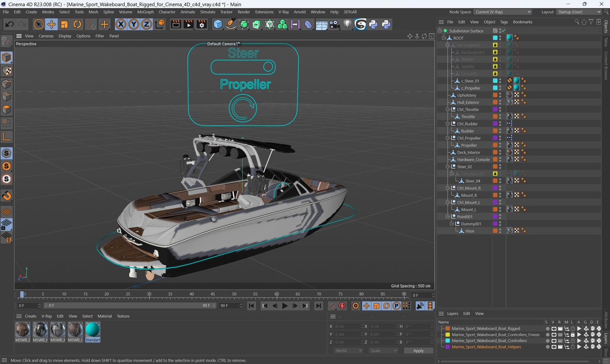Click frame 30 on timeline ruler
The height and width of the screenshot is (364, 610).
149,294
